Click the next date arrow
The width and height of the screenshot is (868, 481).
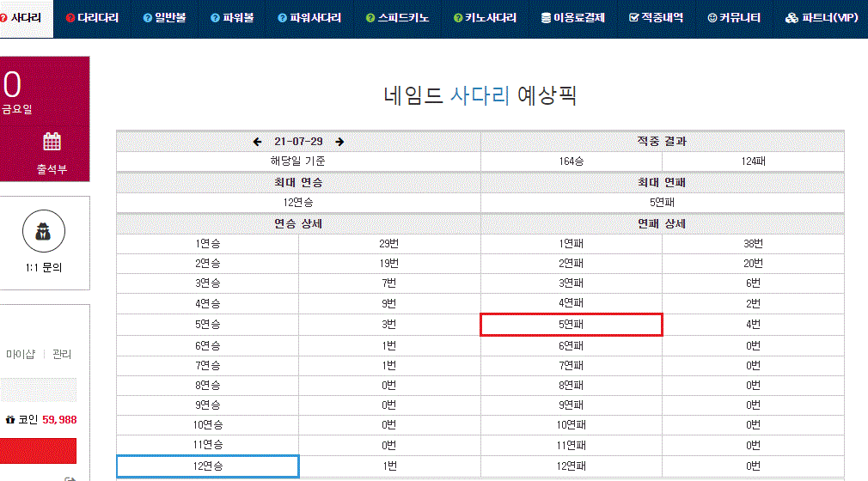(339, 142)
